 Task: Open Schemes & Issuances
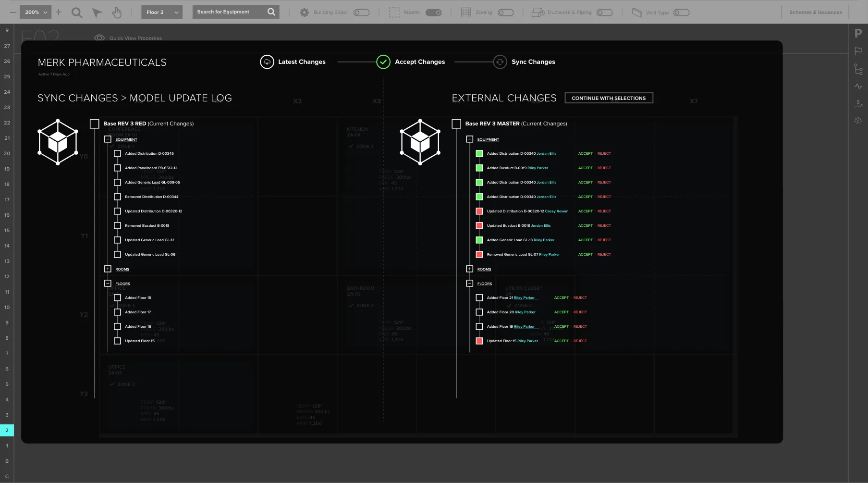coord(815,12)
